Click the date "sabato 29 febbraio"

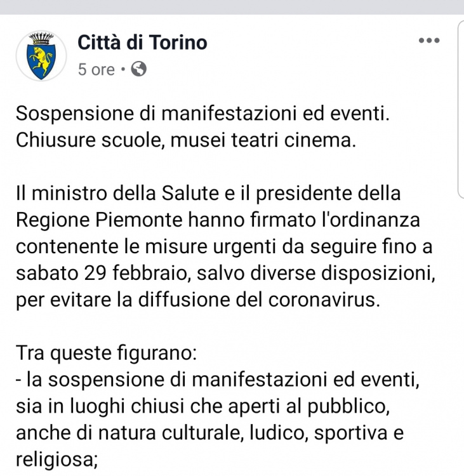coord(101,273)
